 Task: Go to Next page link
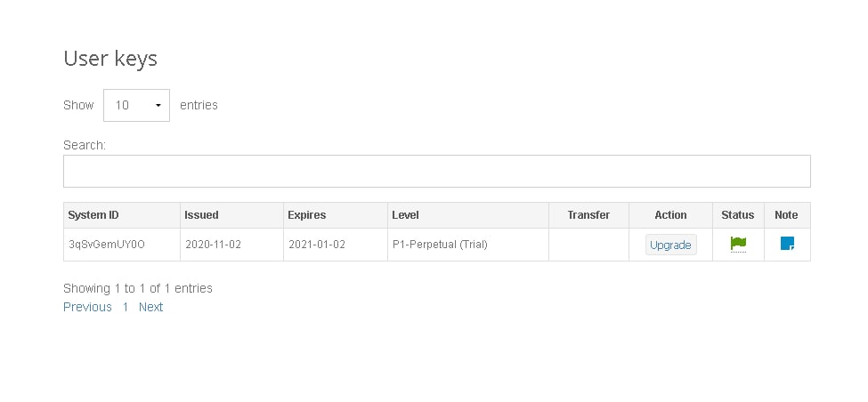pos(150,307)
